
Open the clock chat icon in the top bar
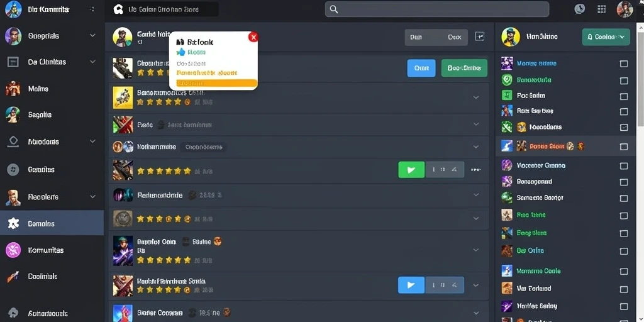click(x=579, y=9)
